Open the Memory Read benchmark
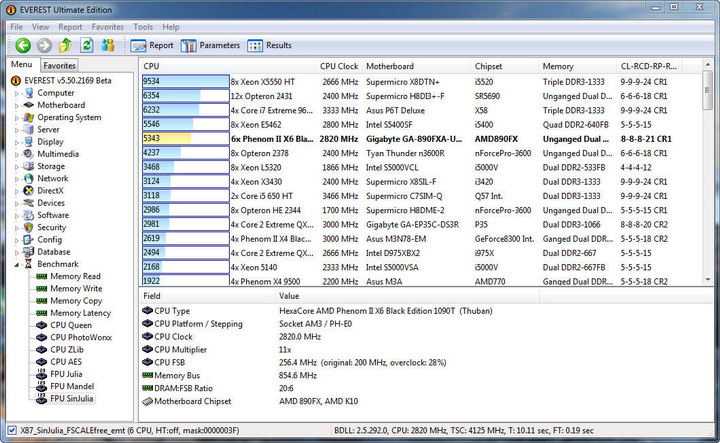Screen dimensions: 720x443 point(75,276)
